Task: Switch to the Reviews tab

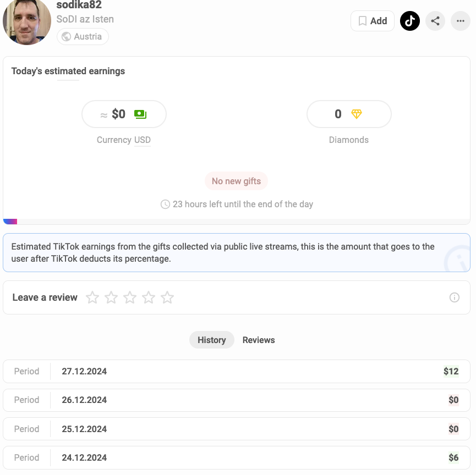Action: (x=258, y=340)
